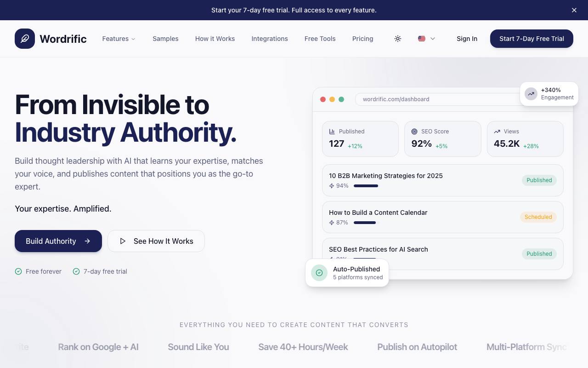This screenshot has width=588, height=368.
Task: Toggle the light/dark theme sun icon
Action: pos(398,39)
